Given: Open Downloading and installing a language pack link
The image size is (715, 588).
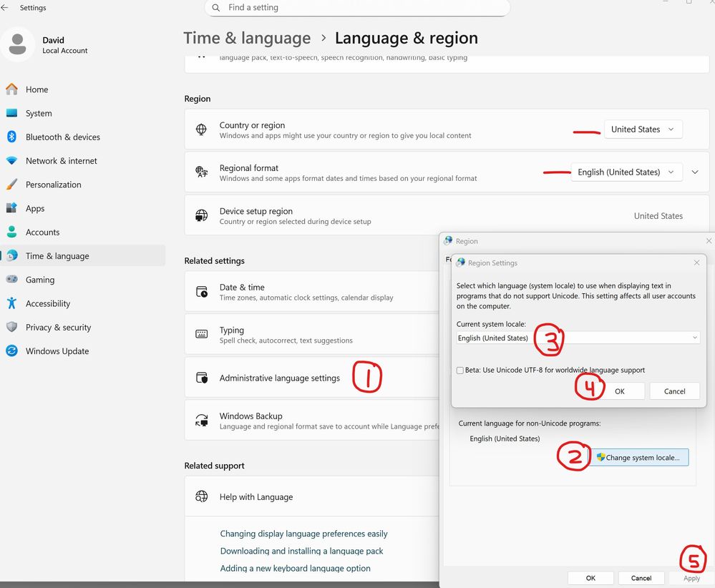Looking at the screenshot, I should [x=301, y=551].
